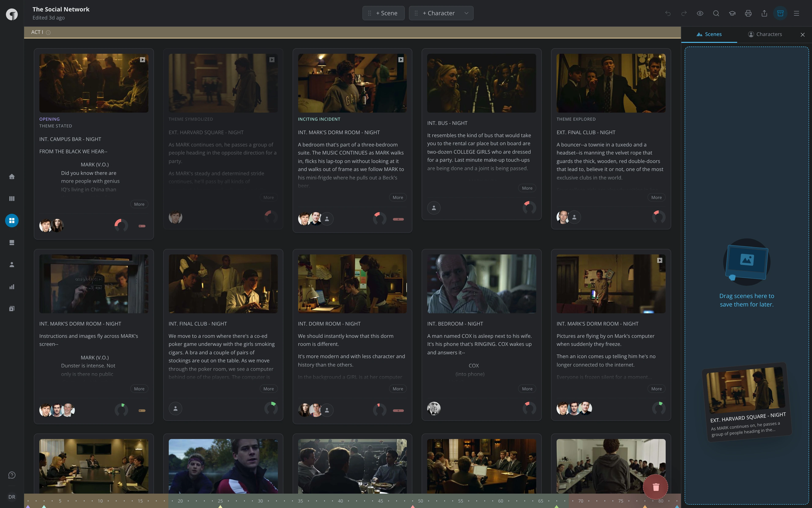Open the search magnifier icon

coord(716,13)
